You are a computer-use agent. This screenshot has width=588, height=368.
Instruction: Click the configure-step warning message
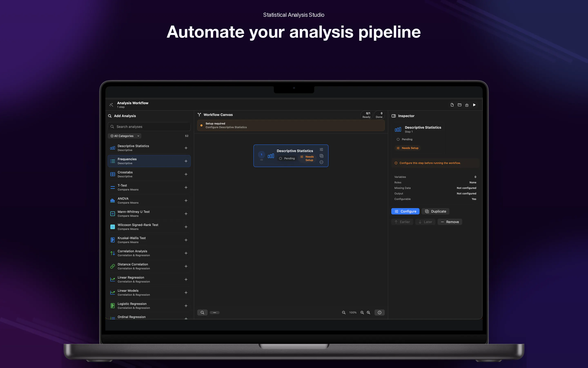click(435, 163)
